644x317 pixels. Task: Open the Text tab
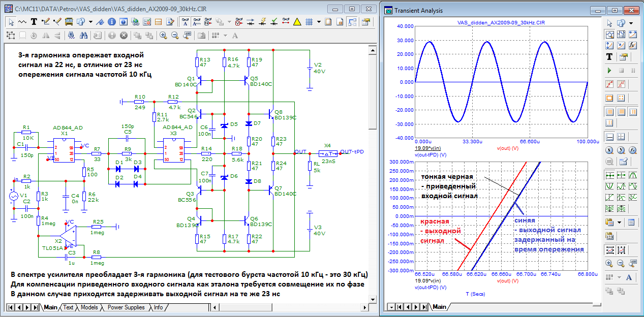(x=68, y=307)
